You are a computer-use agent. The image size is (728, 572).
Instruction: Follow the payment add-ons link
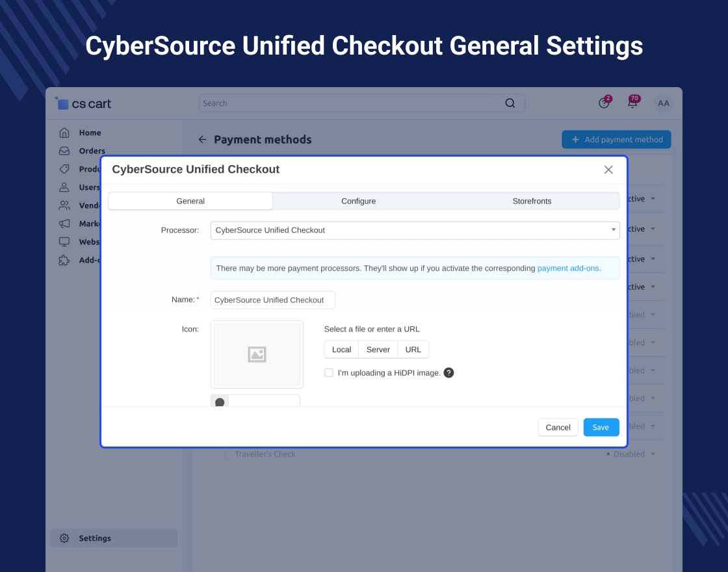pos(569,268)
